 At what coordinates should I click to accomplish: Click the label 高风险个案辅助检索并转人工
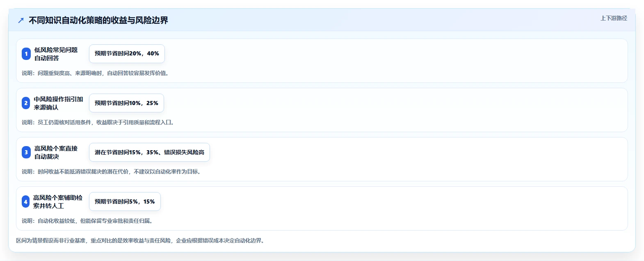click(58, 201)
